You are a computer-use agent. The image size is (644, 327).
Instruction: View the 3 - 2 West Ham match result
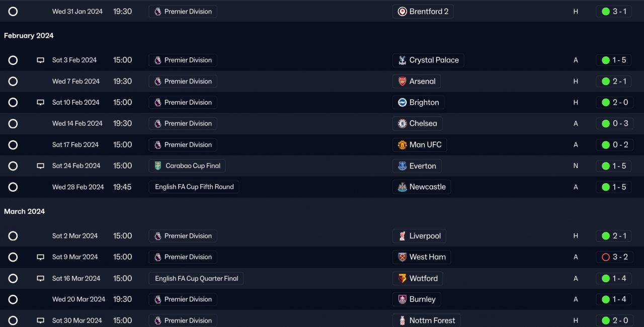click(614, 257)
